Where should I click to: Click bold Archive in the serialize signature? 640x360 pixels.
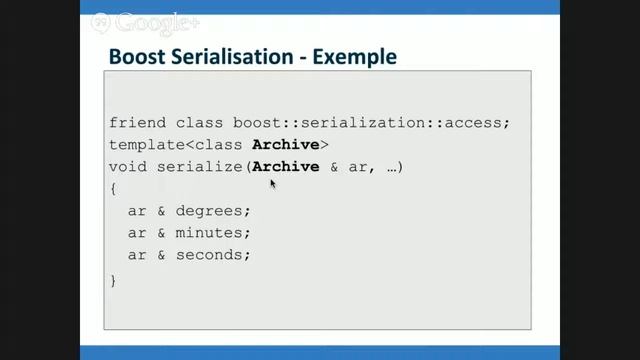click(286, 167)
